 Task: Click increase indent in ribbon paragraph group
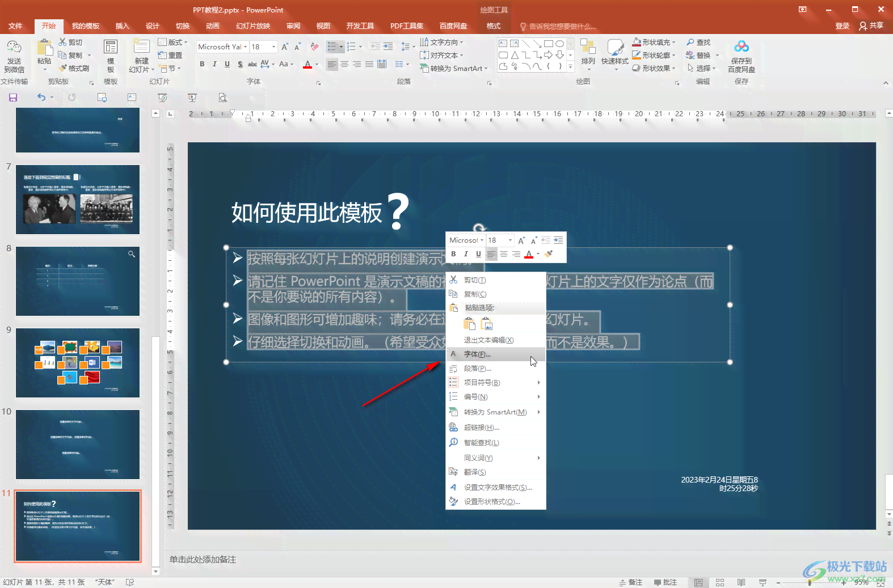click(388, 47)
